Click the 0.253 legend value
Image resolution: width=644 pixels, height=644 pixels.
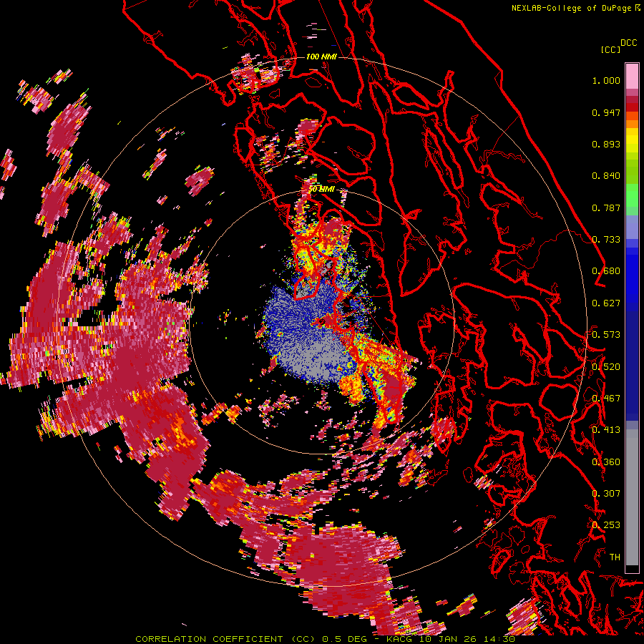(x=606, y=525)
